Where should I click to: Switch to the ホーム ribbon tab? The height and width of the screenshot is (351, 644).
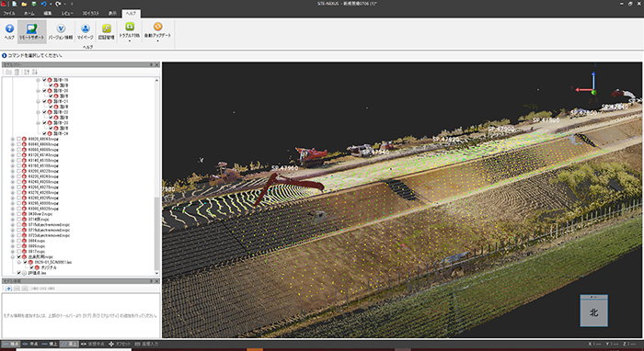(x=29, y=14)
